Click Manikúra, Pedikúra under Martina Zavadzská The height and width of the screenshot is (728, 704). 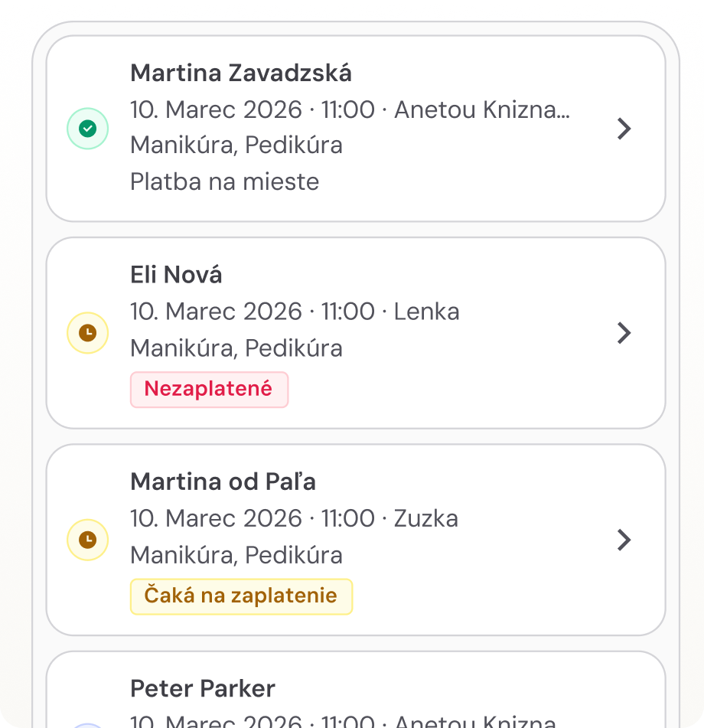coord(236,145)
